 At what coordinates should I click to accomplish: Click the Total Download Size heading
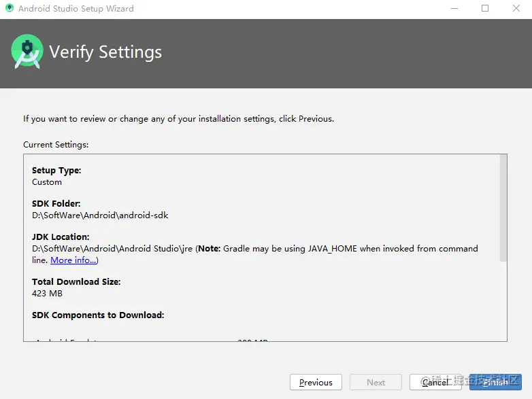pyautogui.click(x=76, y=281)
